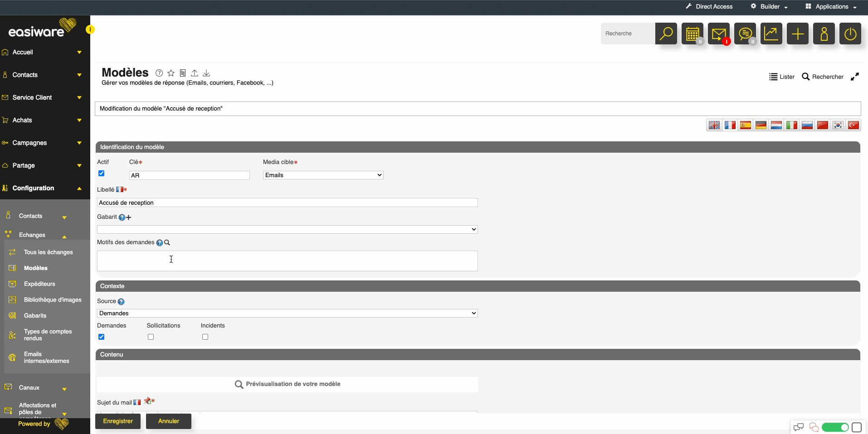Click the Annuler button
Screen dimensions: 868x434
(x=169, y=421)
